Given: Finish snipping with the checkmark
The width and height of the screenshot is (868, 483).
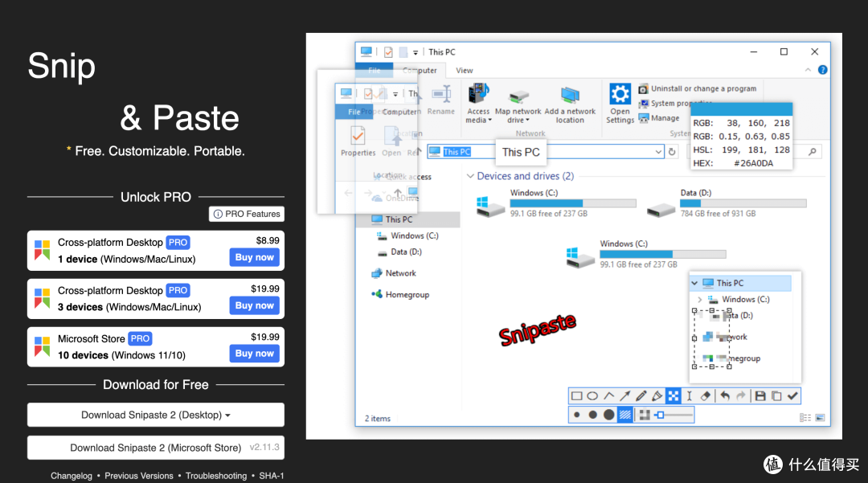Looking at the screenshot, I should [792, 396].
